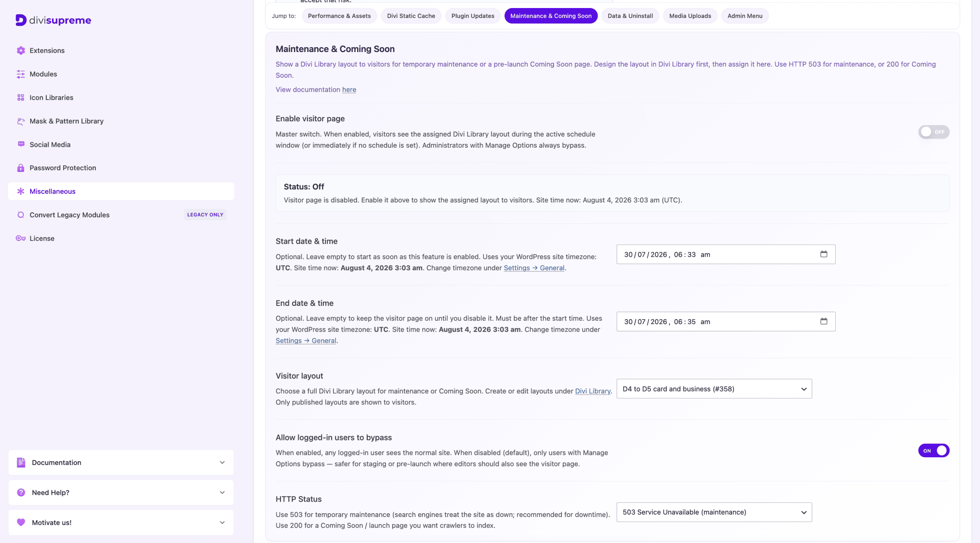Screen dimensions: 980x543
Task: Jump to Admin Menu section
Action: point(745,16)
